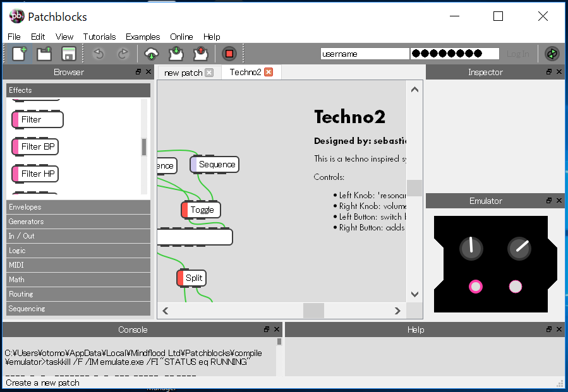The width and height of the screenshot is (568, 392).
Task: Close the Emulator panel
Action: (559, 201)
